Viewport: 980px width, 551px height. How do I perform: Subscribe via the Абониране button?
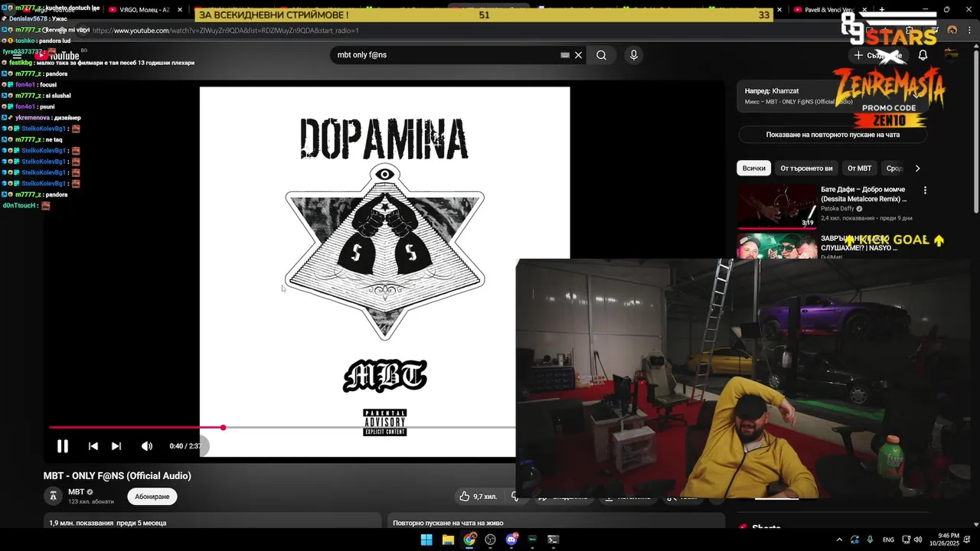pos(152,497)
